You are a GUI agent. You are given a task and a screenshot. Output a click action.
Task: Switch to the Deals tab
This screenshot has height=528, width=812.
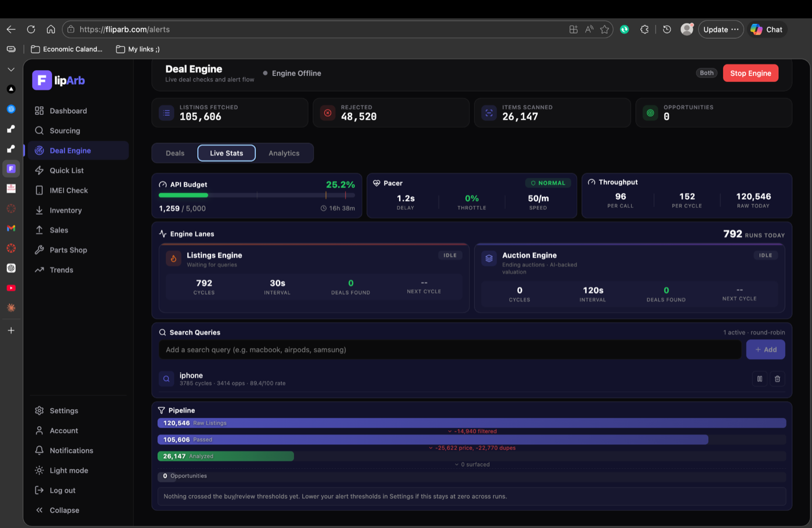point(175,153)
